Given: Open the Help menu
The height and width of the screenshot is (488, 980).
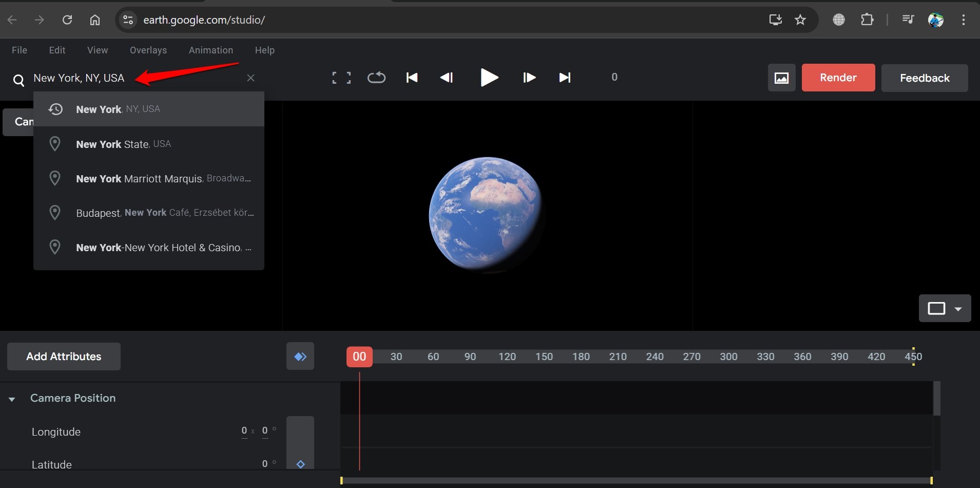Looking at the screenshot, I should pos(265,50).
